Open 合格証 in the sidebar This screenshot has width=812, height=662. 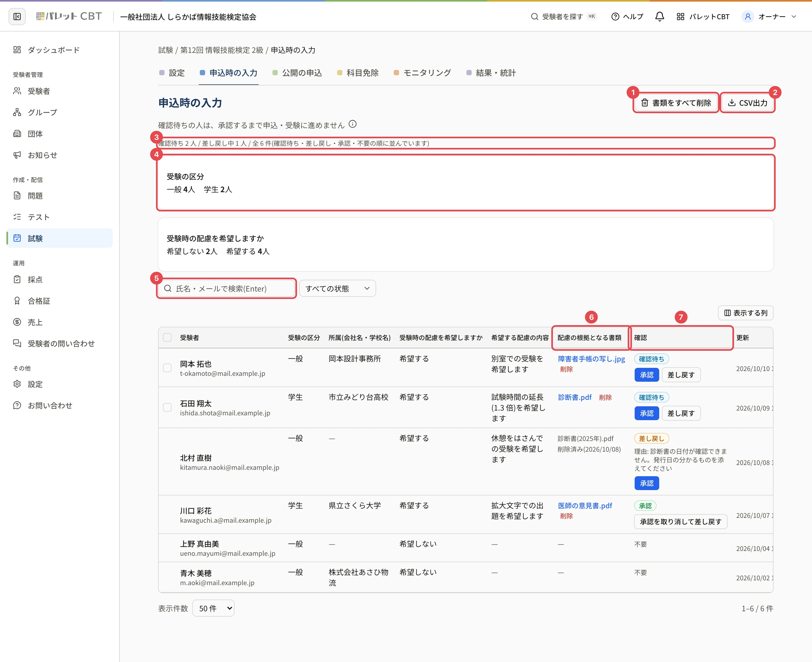(60, 301)
